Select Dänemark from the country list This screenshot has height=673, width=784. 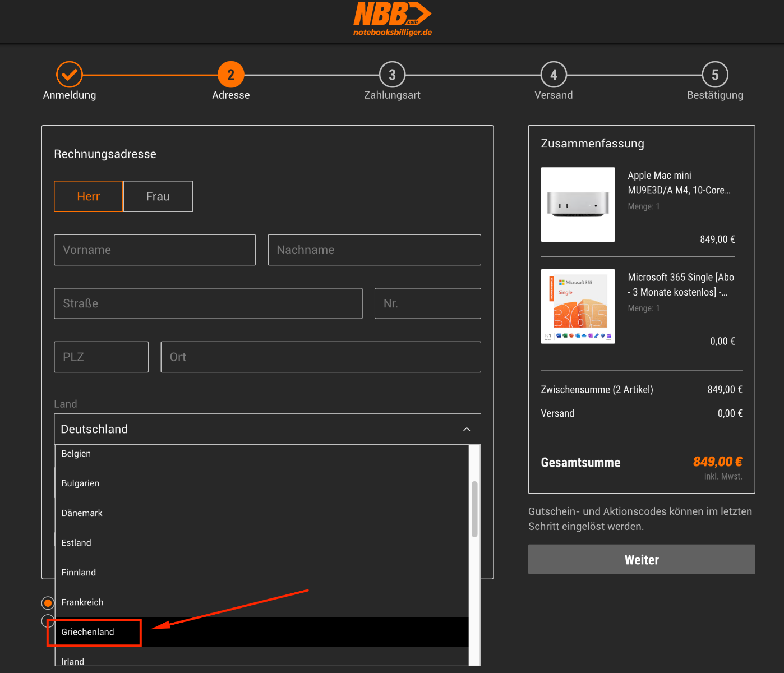click(x=262, y=513)
